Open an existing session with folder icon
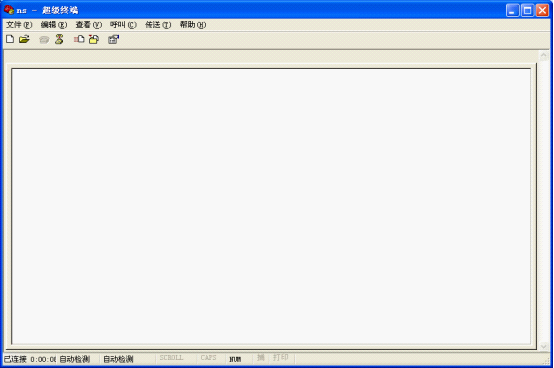 (24, 39)
